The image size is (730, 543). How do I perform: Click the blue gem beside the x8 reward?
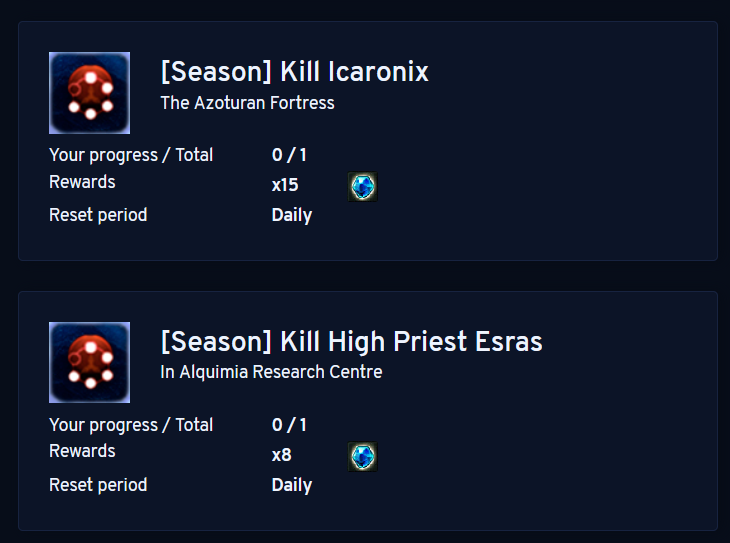(362, 456)
